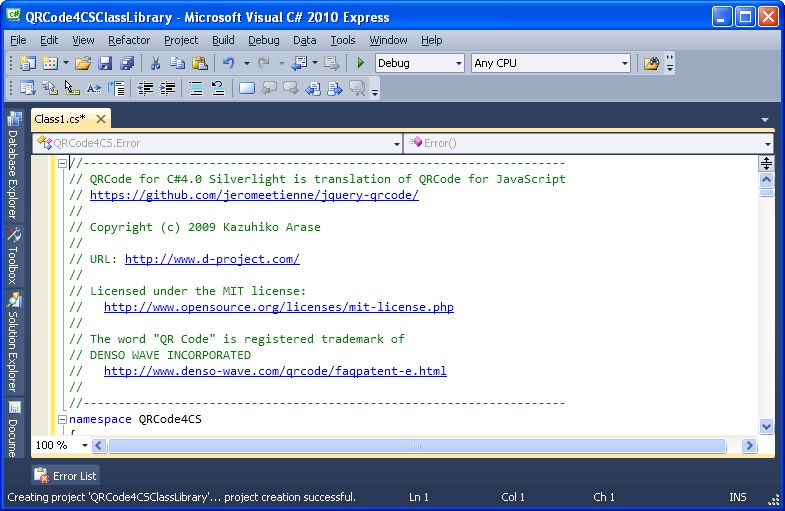Click the jquery-qrcode GitHub link
The width and height of the screenshot is (785, 511).
[x=254, y=195]
